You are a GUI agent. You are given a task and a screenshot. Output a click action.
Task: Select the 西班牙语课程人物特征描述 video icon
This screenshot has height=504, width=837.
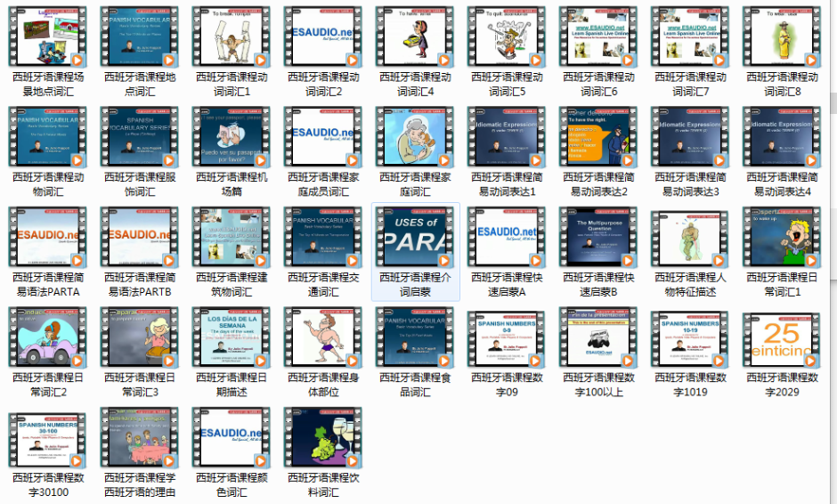pos(689,237)
